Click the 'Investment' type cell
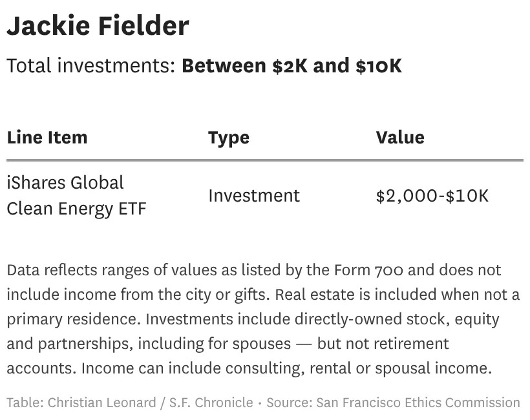The image size is (530, 420). click(x=254, y=196)
